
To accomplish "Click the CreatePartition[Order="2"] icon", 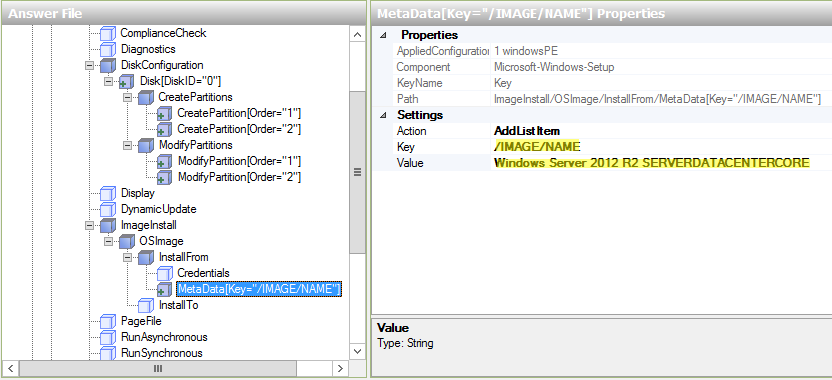I will [164, 129].
